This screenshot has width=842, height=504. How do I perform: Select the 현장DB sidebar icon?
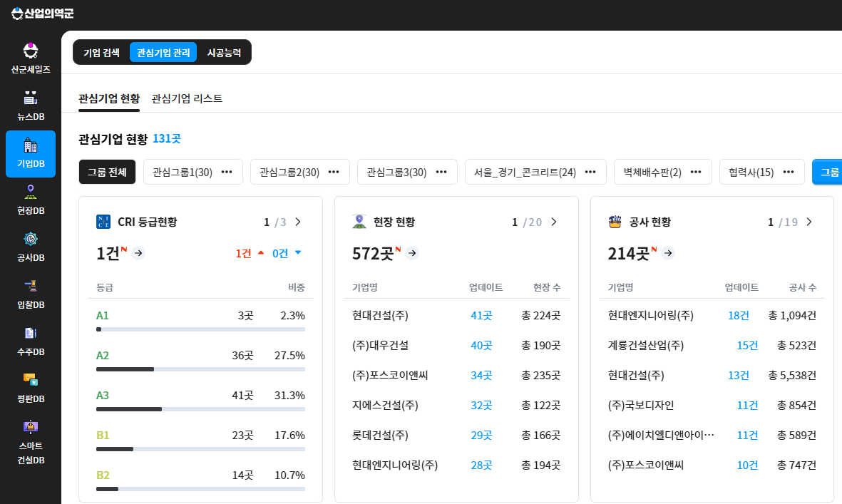[31, 200]
